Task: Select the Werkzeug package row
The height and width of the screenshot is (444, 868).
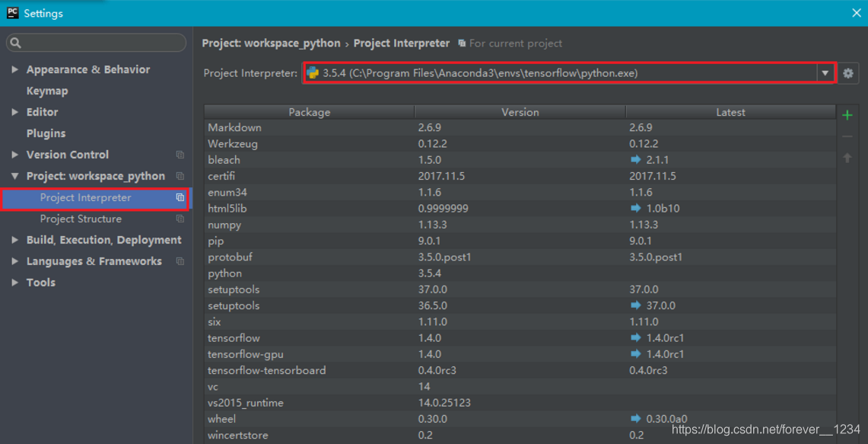Action: pos(520,144)
